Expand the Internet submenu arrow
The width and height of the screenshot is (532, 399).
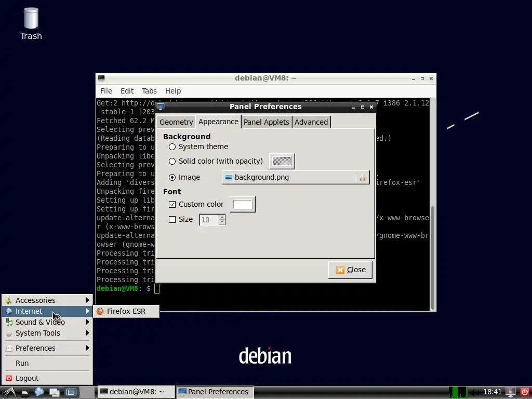click(87, 311)
